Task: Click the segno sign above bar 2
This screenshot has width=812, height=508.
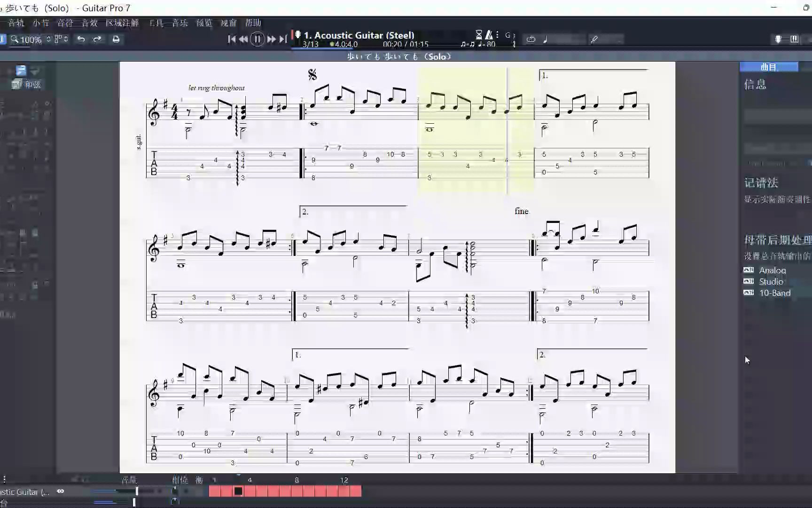Action: 312,74
